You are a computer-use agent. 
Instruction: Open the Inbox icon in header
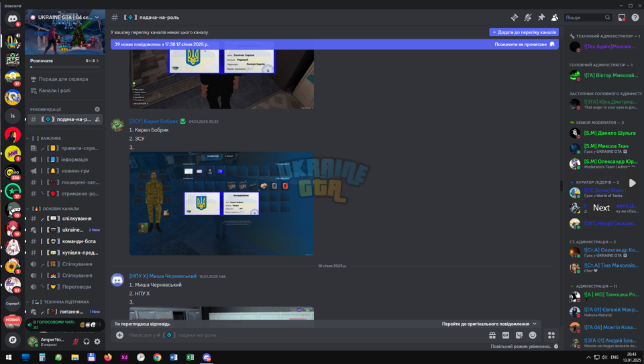pyautogui.click(x=622, y=17)
